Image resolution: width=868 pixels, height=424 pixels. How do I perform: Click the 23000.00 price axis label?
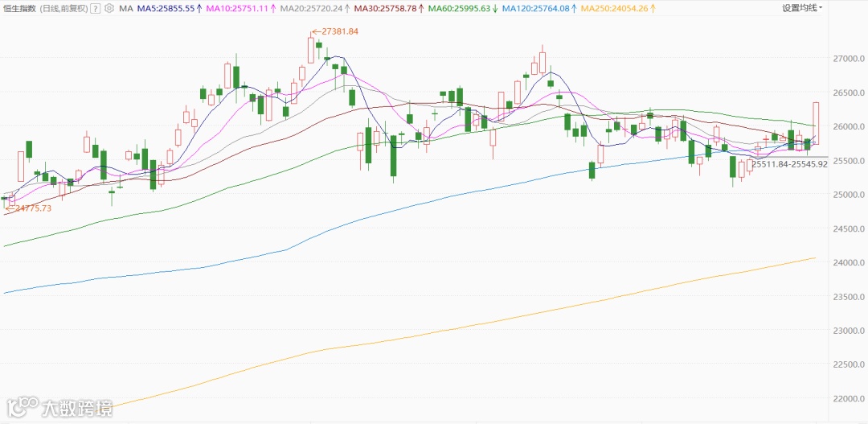(x=848, y=331)
